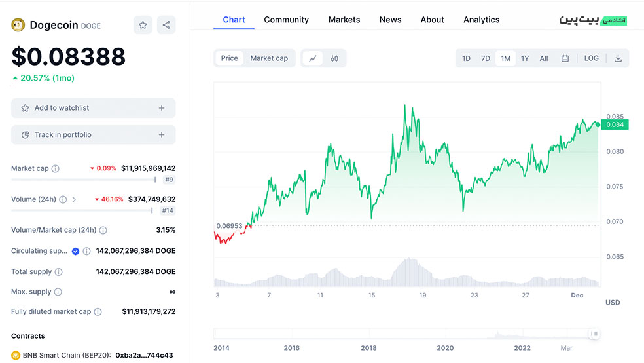Viewport: 644px width, 363px height.
Task: Switch to candlestick chart icon
Action: point(334,58)
